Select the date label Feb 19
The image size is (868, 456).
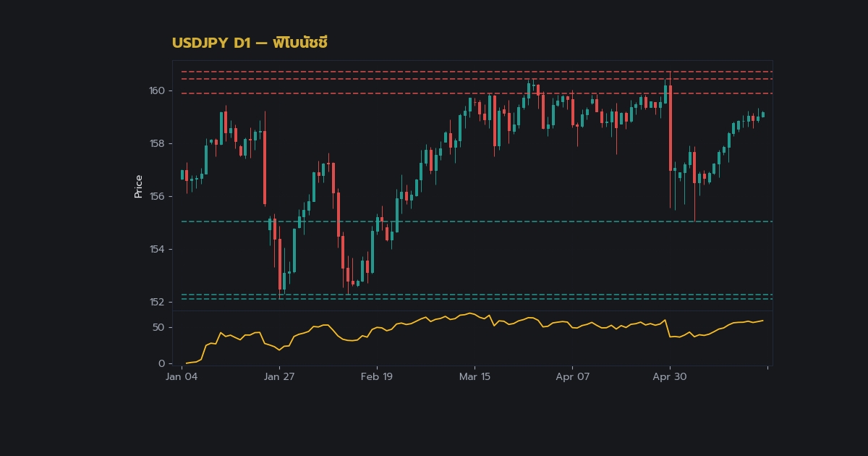pos(377,377)
